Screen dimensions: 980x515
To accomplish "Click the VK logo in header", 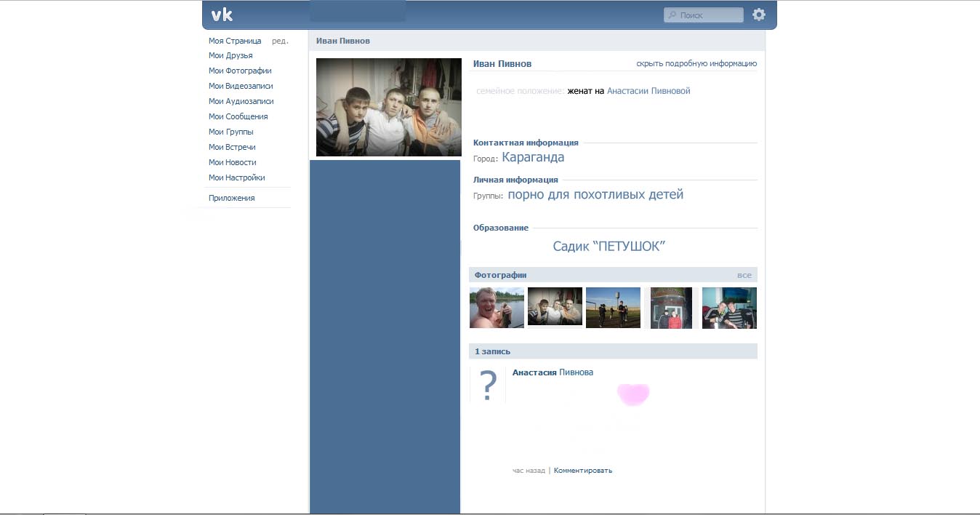I will tap(222, 15).
